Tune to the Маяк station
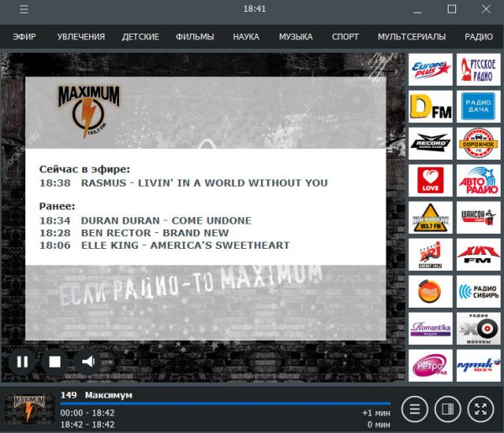This screenshot has width=504, height=433. (478, 366)
